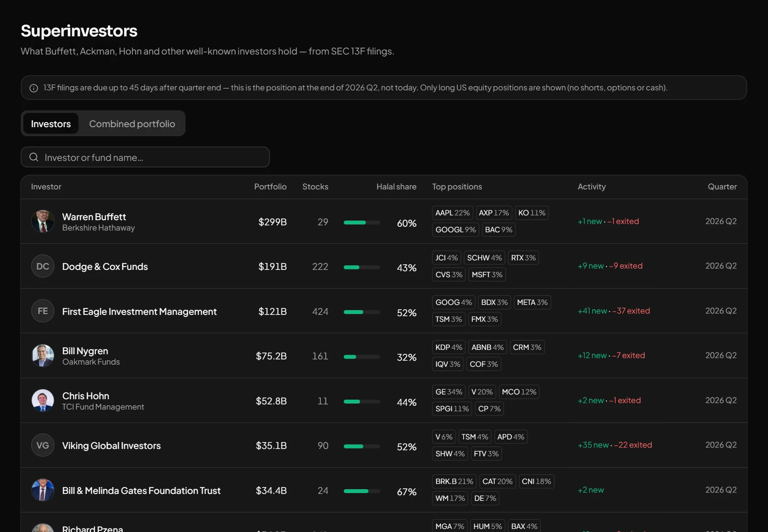This screenshot has height=532, width=768.
Task: Click the search magnifier icon
Action: (x=34, y=157)
